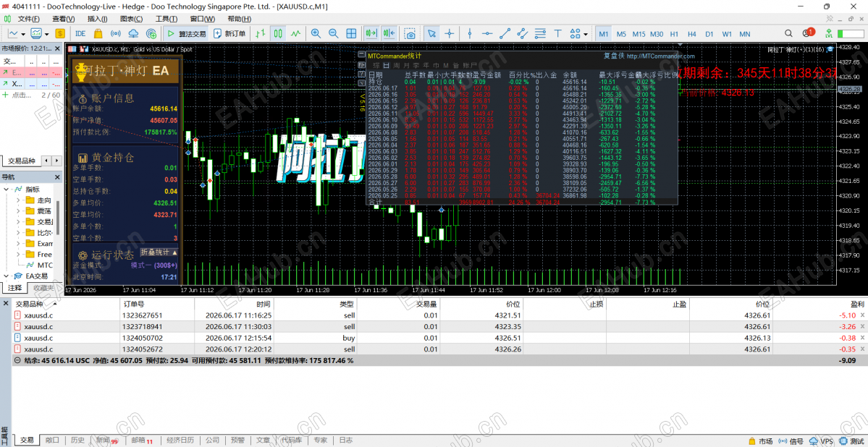This screenshot has width=868, height=447.
Task: Select the crosshair cursor tool
Action: 450,34
